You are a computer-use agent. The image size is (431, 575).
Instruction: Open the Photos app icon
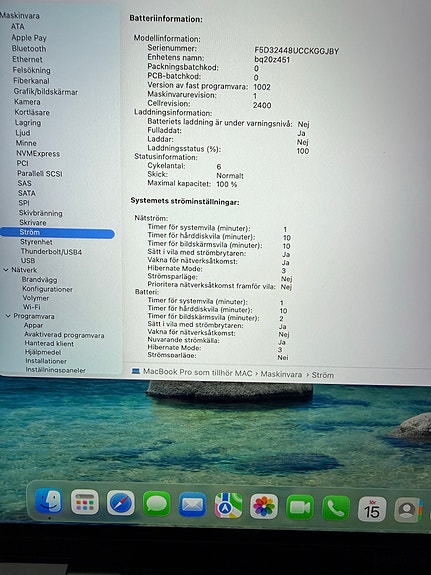click(264, 506)
